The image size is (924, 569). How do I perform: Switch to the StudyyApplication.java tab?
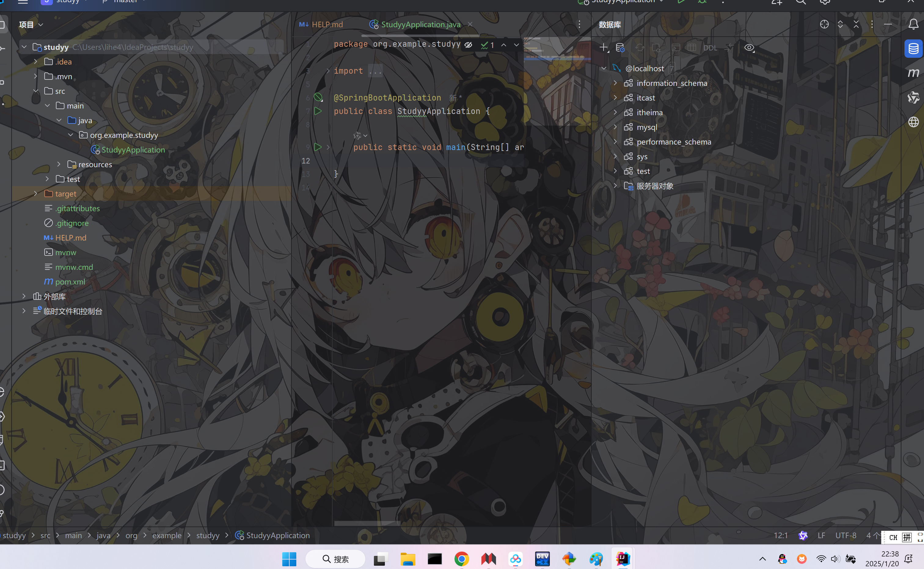tap(420, 24)
